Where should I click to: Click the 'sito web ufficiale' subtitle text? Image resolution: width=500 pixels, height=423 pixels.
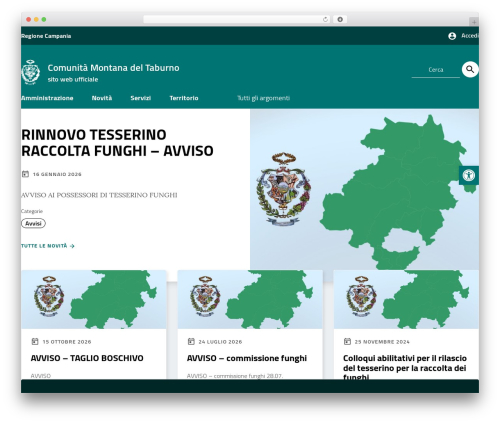[x=73, y=79]
